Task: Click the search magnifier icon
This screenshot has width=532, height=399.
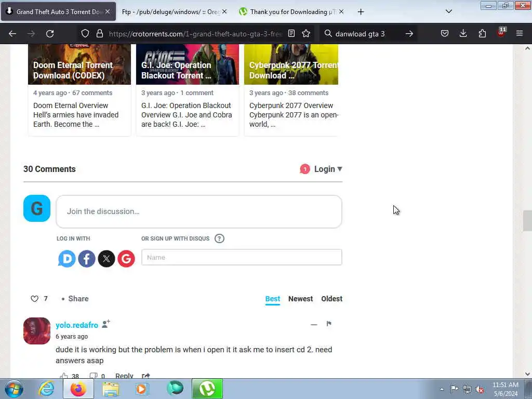Action: pos(328,34)
